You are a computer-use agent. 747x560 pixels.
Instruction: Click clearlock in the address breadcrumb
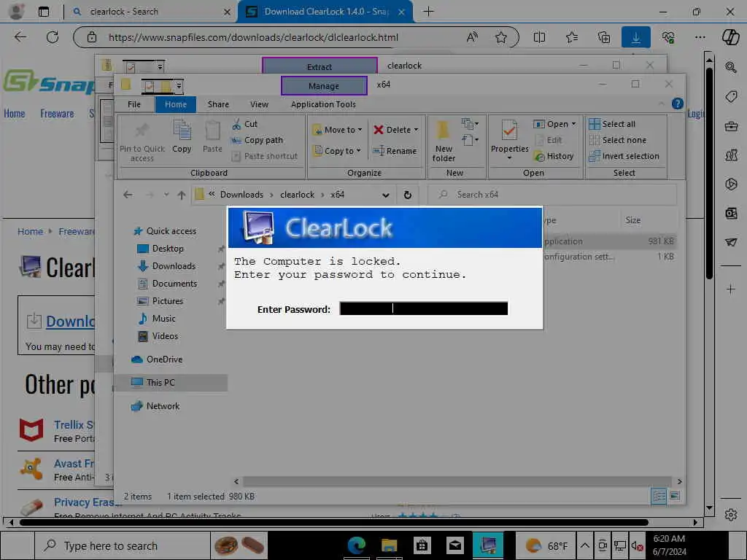pyautogui.click(x=298, y=194)
